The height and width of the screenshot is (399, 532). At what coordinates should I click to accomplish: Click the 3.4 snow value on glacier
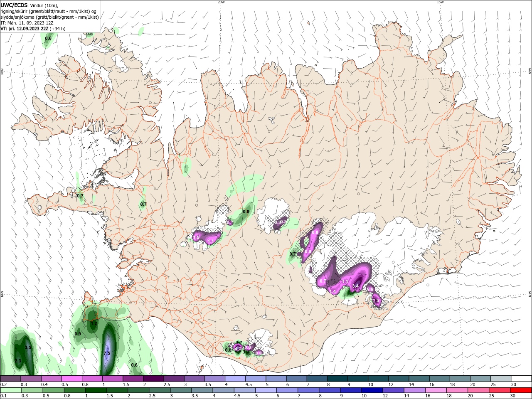[355, 286]
